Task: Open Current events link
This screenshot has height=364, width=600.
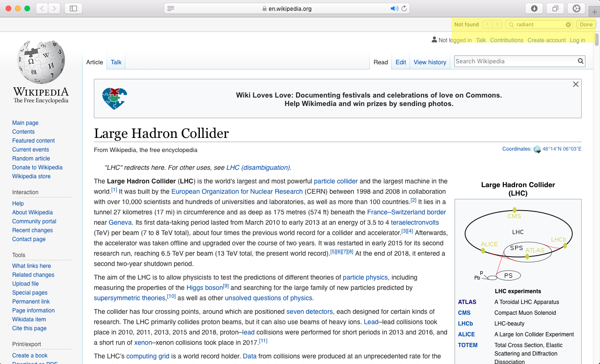Action: (x=30, y=150)
